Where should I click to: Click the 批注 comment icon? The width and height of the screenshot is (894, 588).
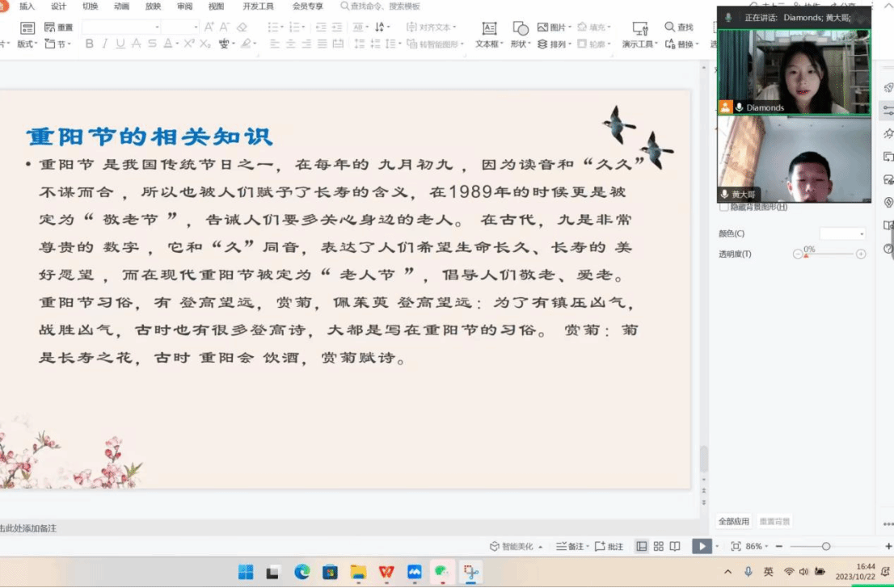[x=609, y=547]
